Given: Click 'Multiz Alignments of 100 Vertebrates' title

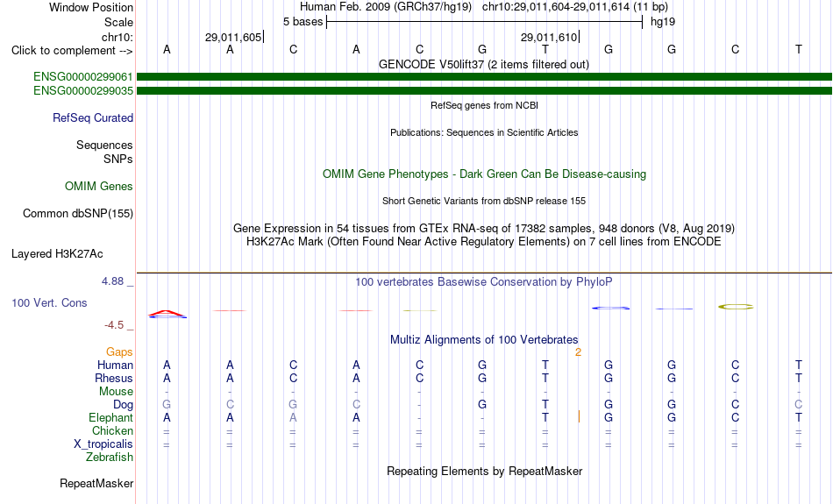Looking at the screenshot, I should (484, 339).
